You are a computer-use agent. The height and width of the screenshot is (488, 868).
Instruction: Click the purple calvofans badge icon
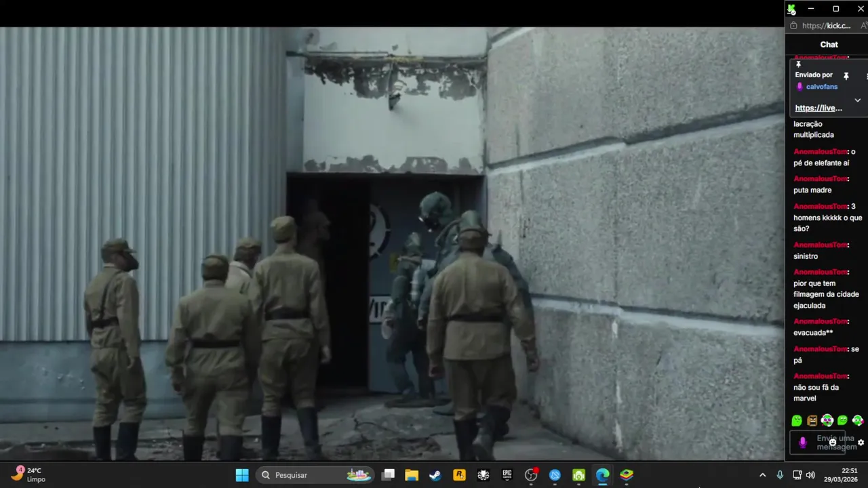tap(800, 87)
